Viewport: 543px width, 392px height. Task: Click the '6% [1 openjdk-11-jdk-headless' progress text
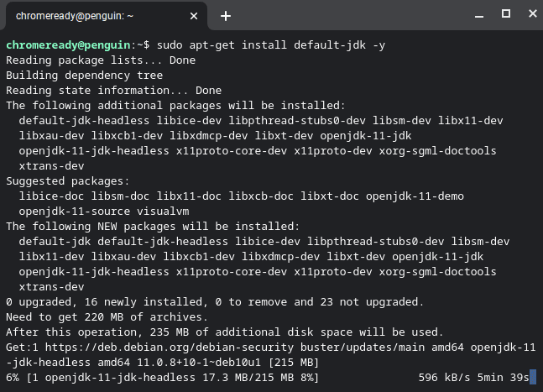(x=163, y=378)
